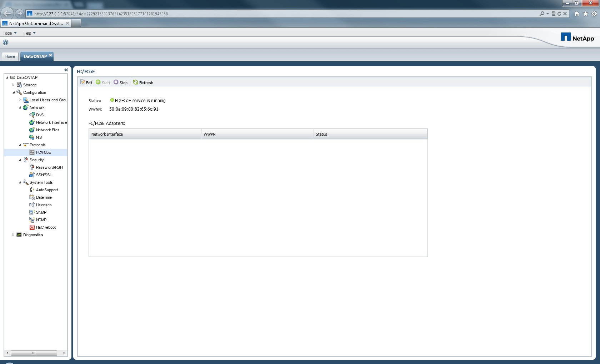Click the SNMP monitor icon

click(32, 212)
